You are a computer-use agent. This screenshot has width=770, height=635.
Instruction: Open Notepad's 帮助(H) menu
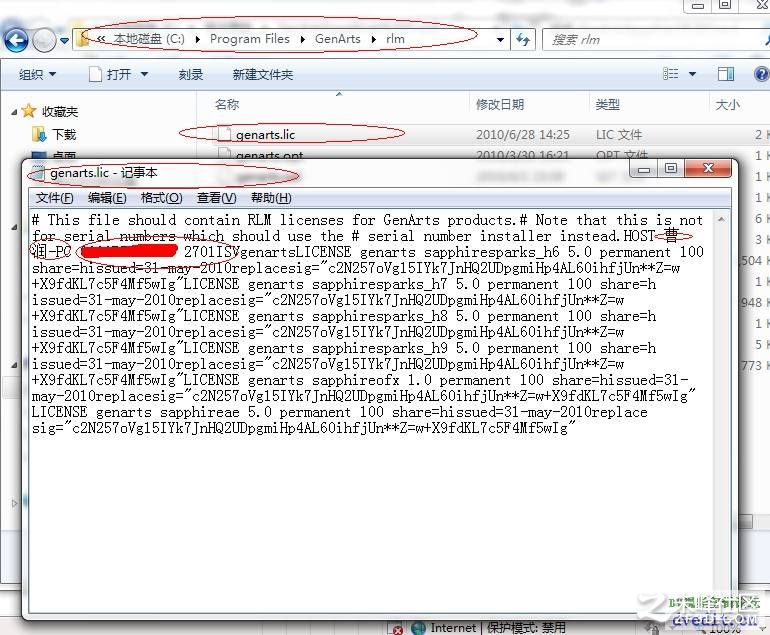271,198
